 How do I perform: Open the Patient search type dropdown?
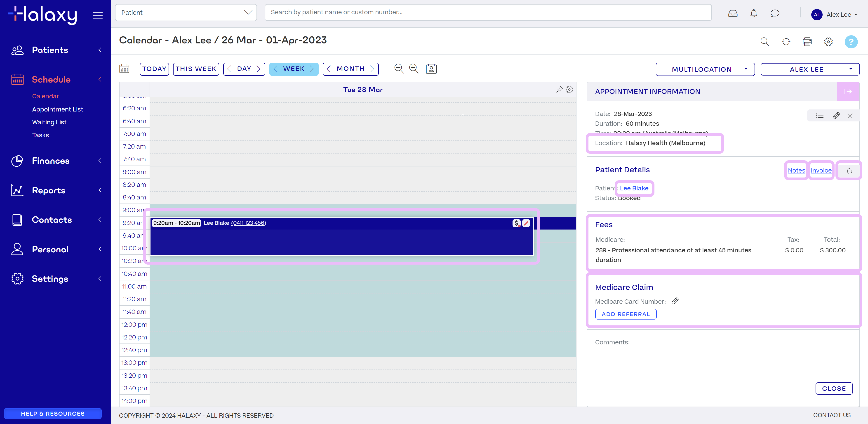[x=186, y=12]
